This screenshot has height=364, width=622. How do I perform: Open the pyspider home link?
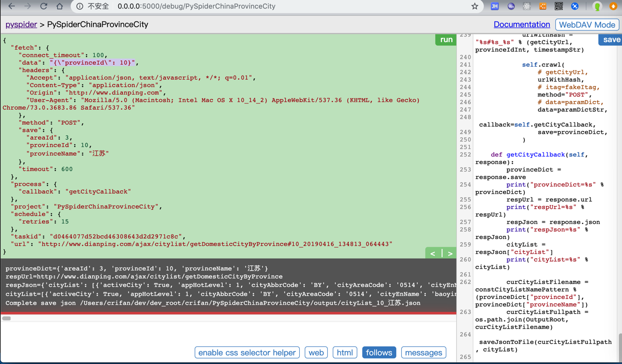pyautogui.click(x=21, y=24)
